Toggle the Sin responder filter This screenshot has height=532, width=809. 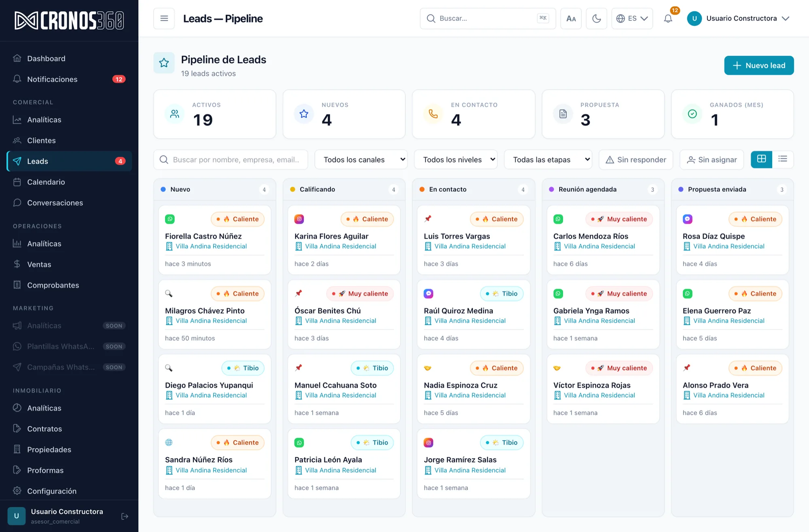click(x=636, y=160)
